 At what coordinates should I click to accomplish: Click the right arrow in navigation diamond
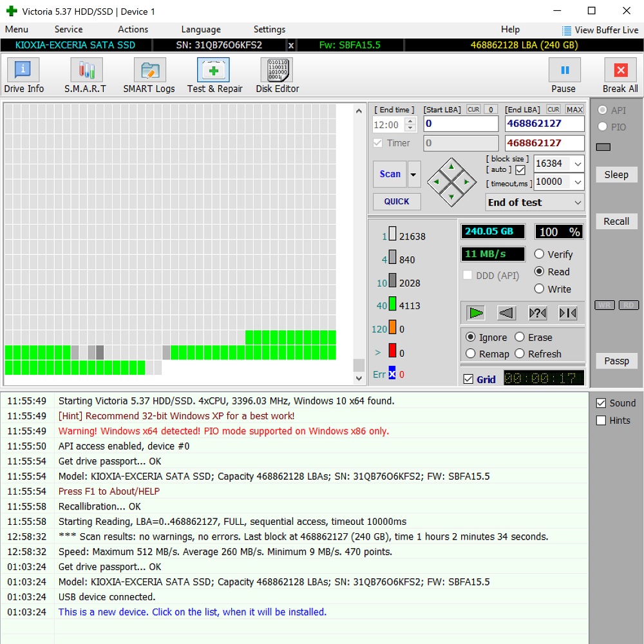[466, 182]
